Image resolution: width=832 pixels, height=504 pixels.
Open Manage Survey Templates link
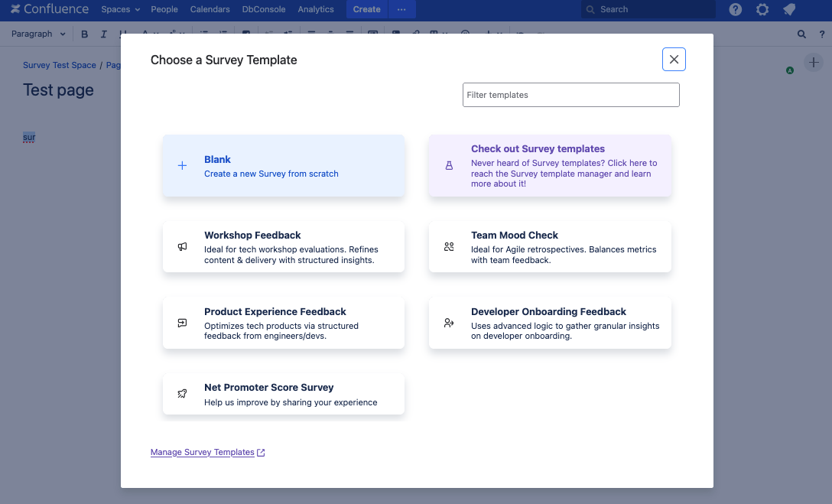[x=203, y=453]
